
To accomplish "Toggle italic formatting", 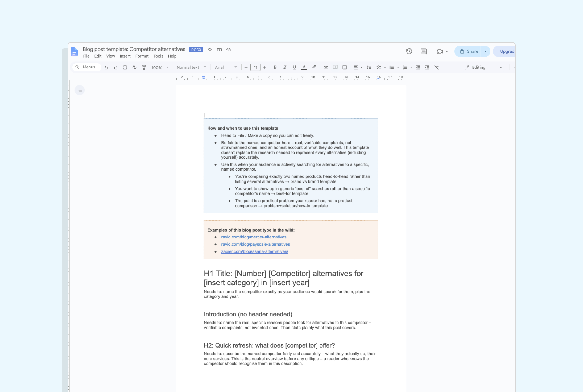I will (x=285, y=67).
